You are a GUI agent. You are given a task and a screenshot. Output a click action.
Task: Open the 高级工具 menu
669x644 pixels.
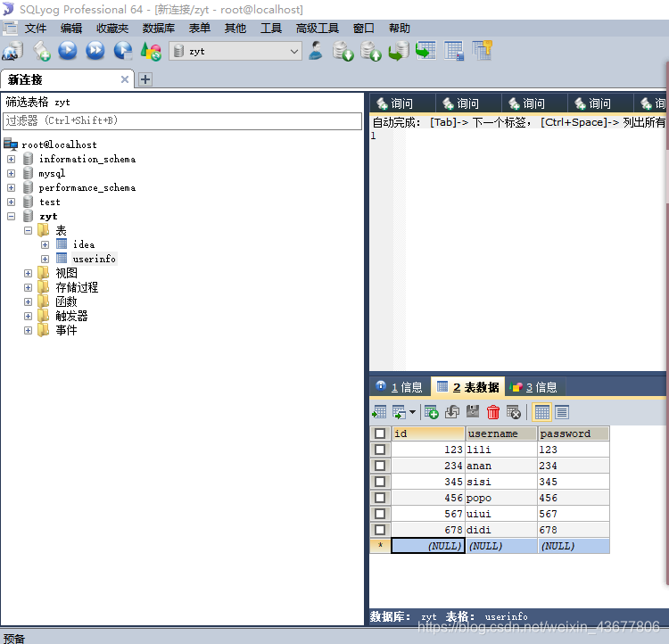tap(318, 29)
